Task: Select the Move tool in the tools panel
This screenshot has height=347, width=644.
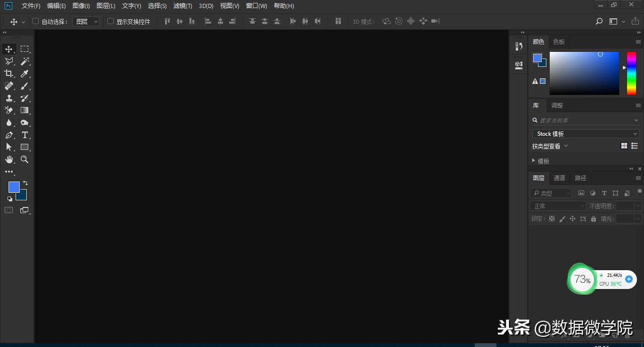Action: coord(9,49)
